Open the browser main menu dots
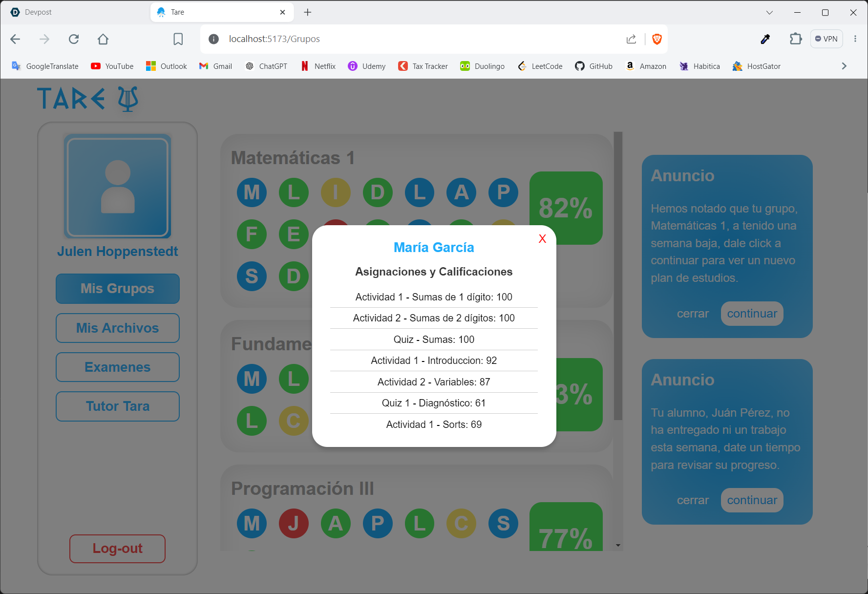The height and width of the screenshot is (594, 868). point(855,39)
